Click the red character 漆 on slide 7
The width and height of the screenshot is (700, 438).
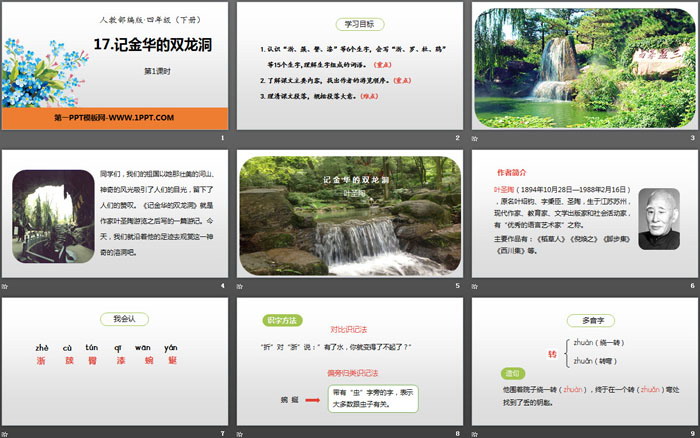119,360
